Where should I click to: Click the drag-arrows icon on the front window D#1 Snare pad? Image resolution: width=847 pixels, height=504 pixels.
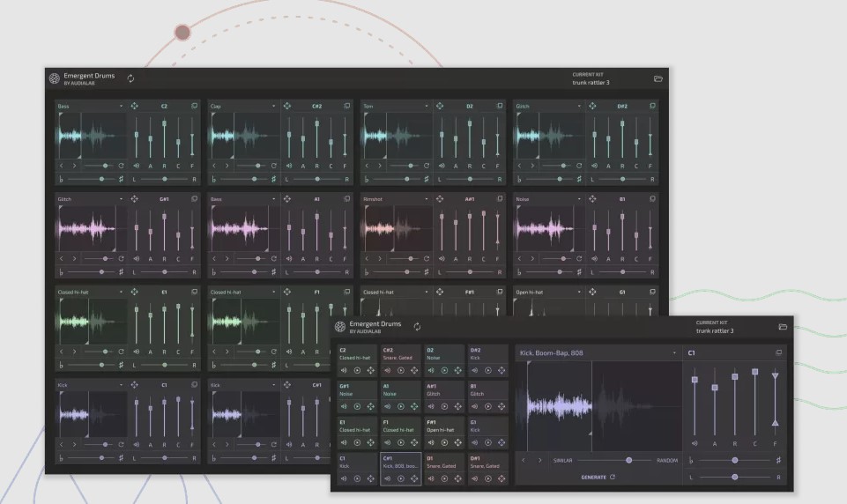502,478
